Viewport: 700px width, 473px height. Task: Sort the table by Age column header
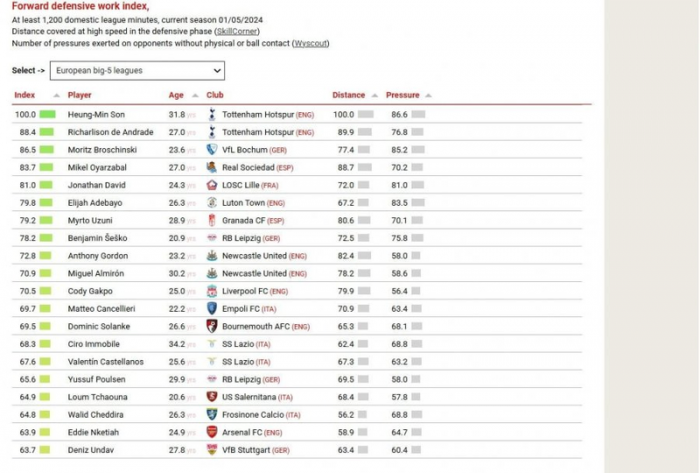176,95
